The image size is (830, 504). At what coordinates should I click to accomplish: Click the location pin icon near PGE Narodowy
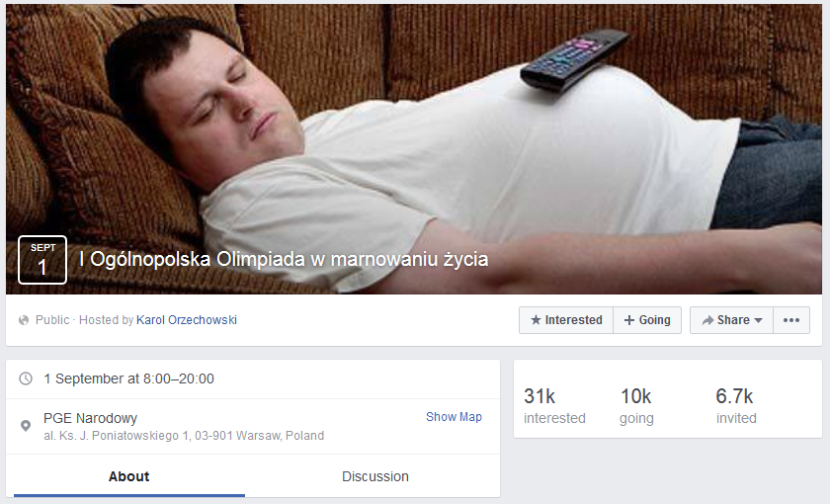26,426
